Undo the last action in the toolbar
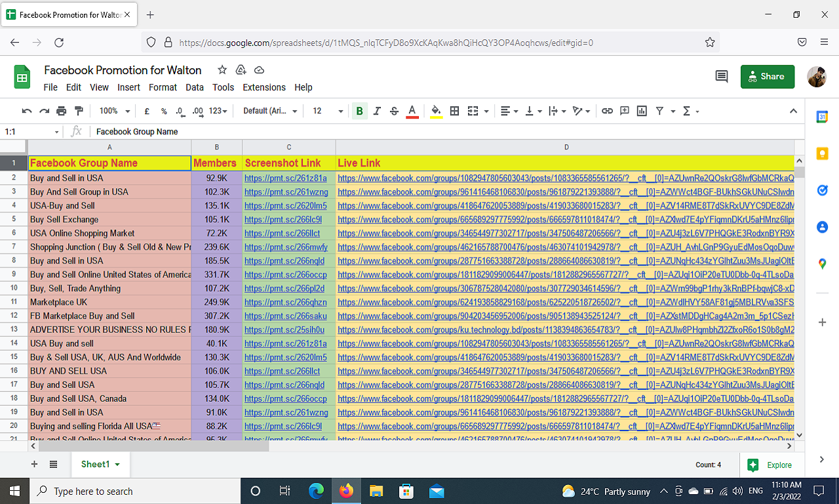The width and height of the screenshot is (839, 504). (27, 111)
